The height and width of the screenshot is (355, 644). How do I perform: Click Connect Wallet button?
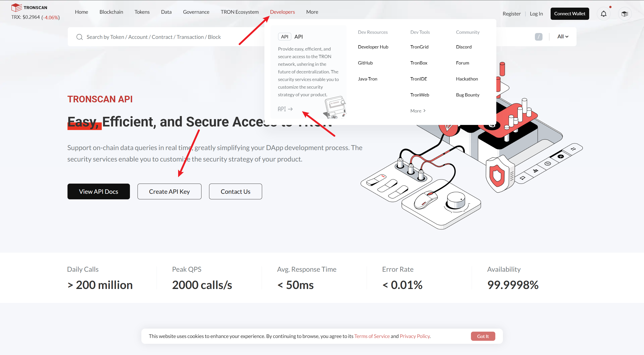coord(570,14)
